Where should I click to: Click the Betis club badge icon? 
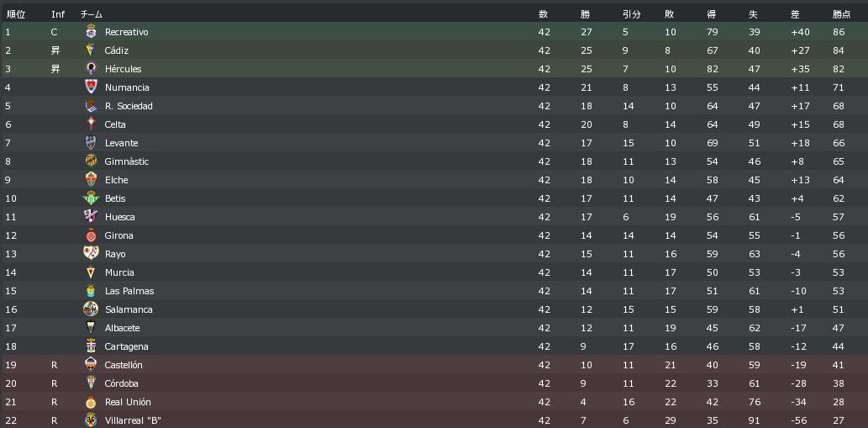coord(92,198)
